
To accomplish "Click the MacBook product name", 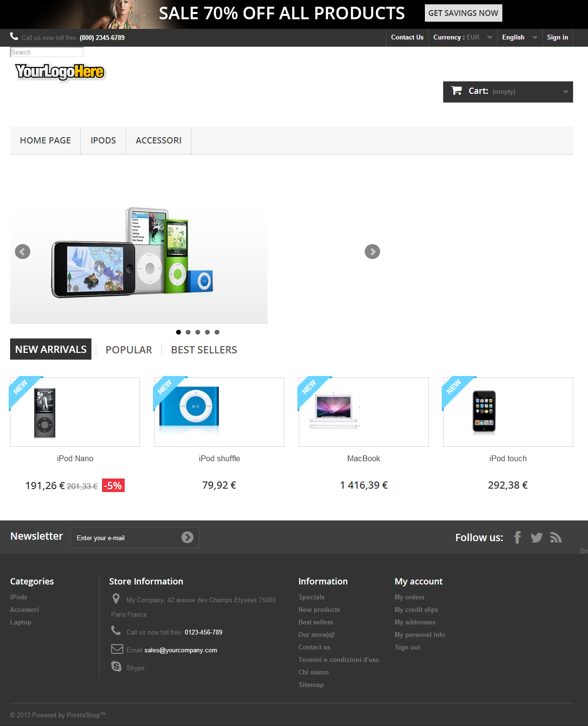I will coord(364,459).
